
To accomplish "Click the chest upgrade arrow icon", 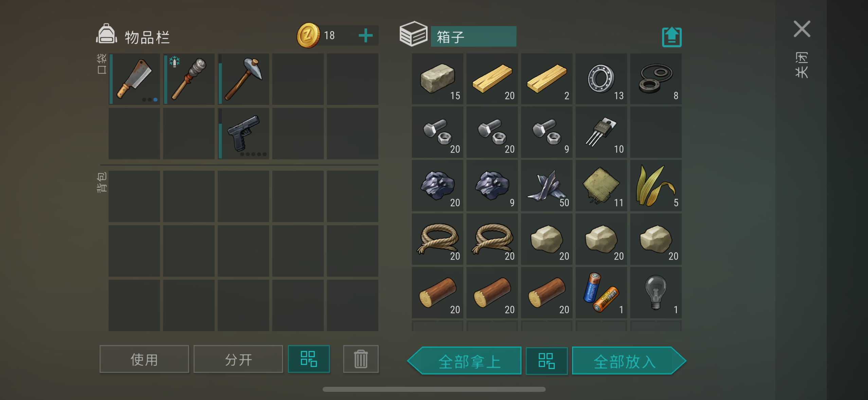I will tap(672, 37).
